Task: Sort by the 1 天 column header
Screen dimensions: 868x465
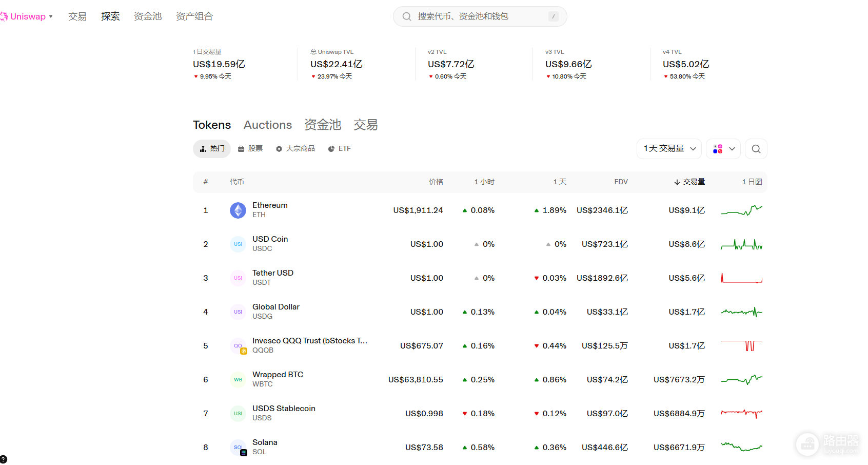Action: click(x=560, y=182)
